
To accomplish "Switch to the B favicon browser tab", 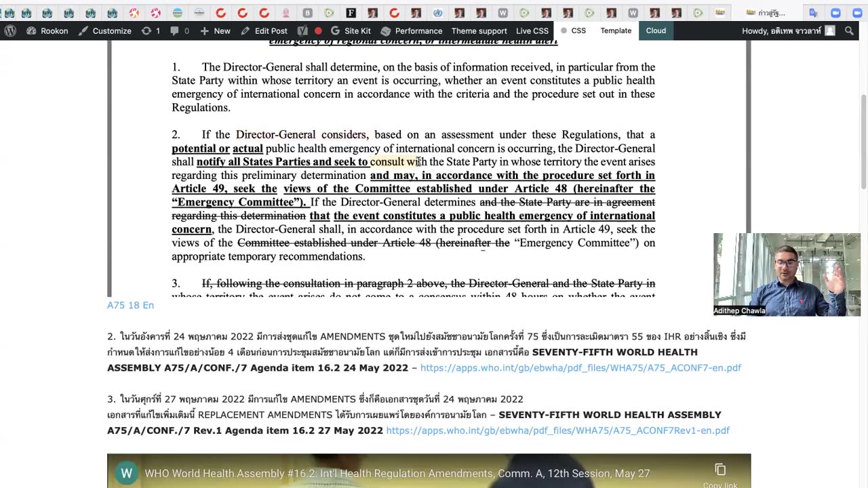I will point(307,13).
